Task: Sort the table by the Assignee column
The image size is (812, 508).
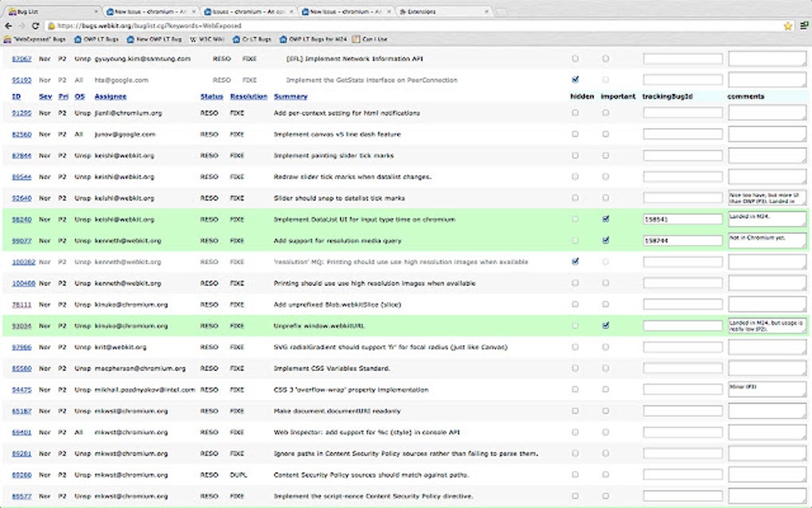Action: click(110, 96)
